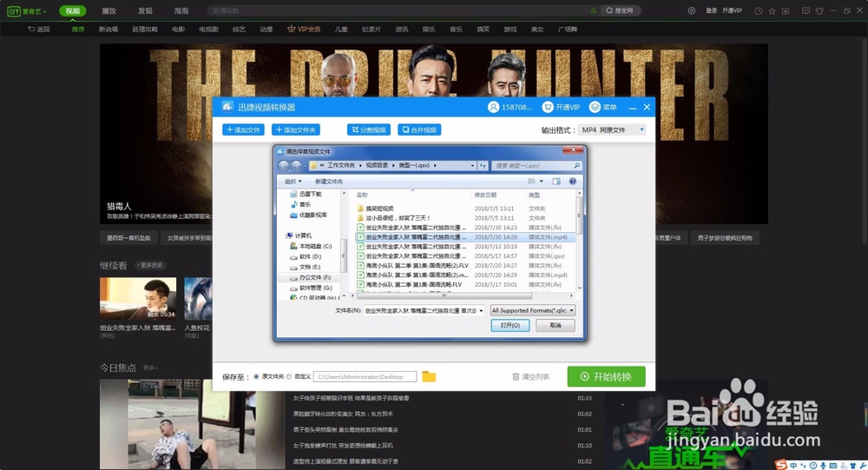Select the 自定义 radio button

click(x=288, y=376)
